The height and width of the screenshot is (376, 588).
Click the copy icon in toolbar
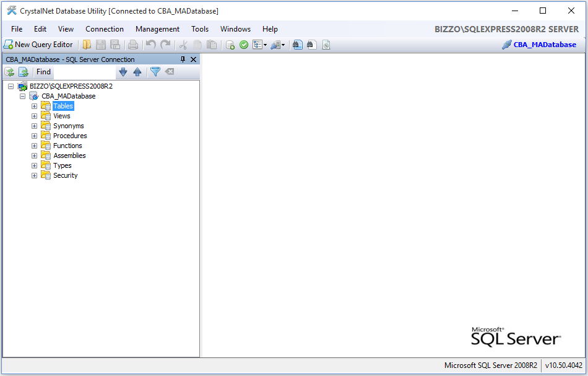197,45
